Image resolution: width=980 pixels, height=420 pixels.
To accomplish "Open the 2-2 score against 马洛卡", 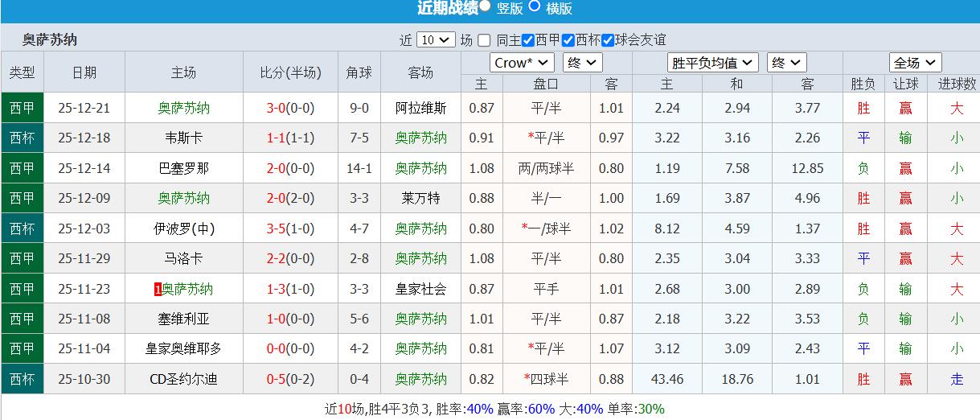I will click(x=276, y=258).
